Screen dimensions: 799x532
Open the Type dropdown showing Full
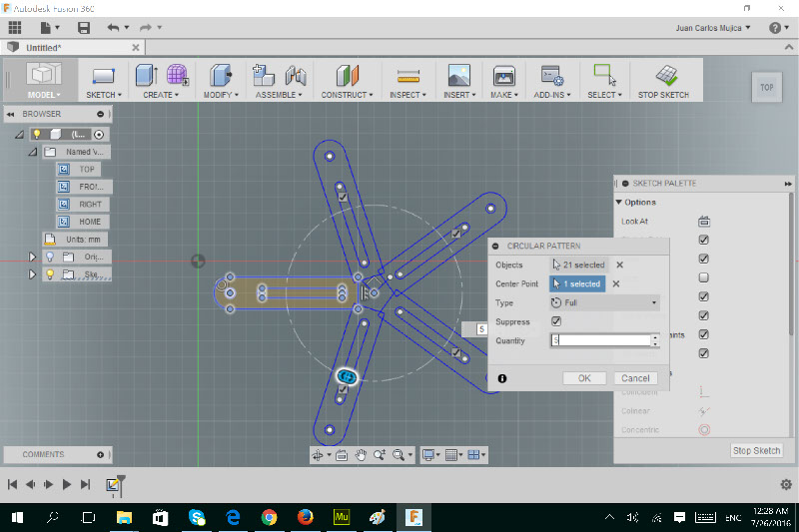click(x=605, y=302)
